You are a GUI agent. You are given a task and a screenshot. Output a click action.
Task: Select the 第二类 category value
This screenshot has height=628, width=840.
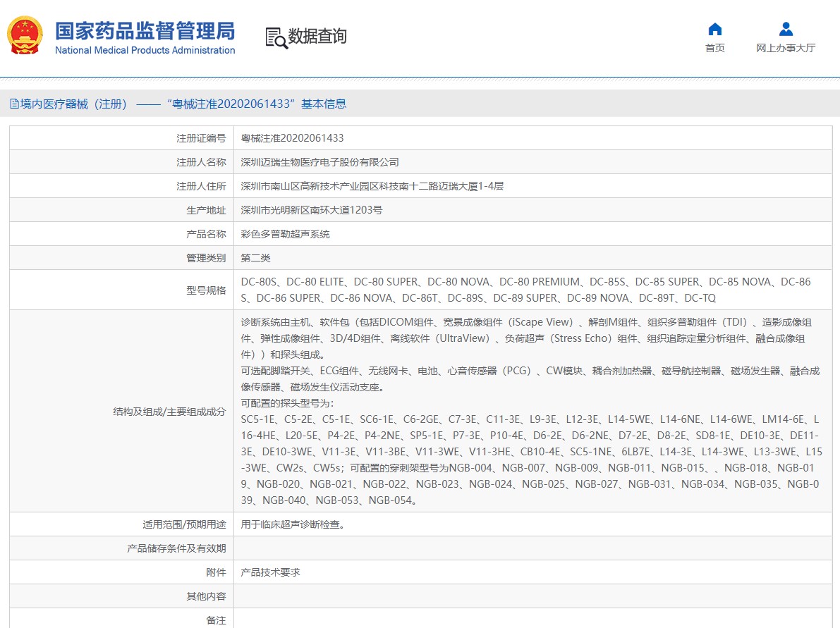click(x=255, y=258)
